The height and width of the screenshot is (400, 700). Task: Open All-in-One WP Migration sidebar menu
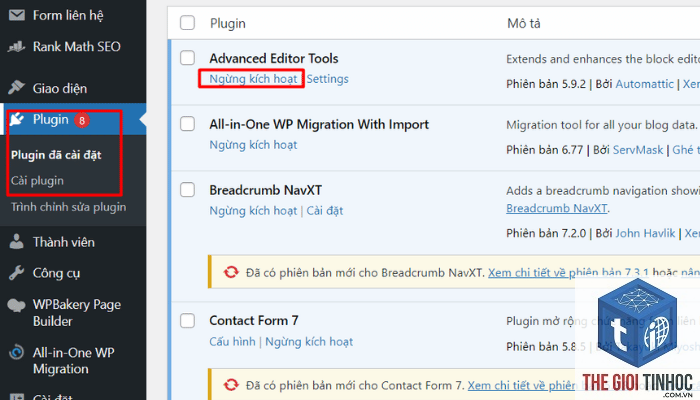click(x=73, y=361)
